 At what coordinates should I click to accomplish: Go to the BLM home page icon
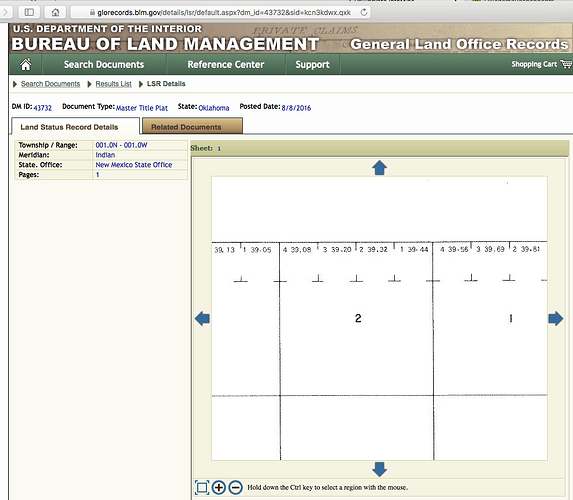[26, 65]
